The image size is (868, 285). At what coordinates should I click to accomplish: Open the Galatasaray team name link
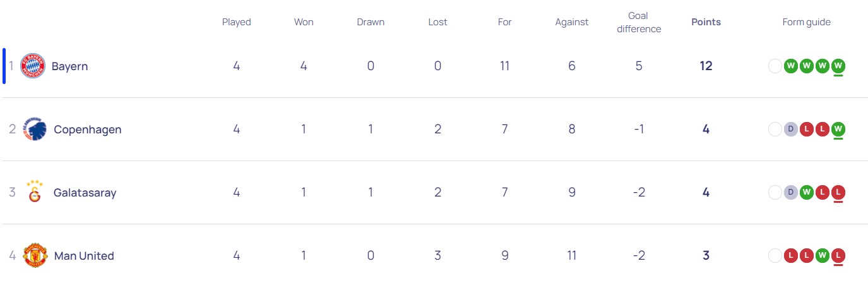pos(85,193)
